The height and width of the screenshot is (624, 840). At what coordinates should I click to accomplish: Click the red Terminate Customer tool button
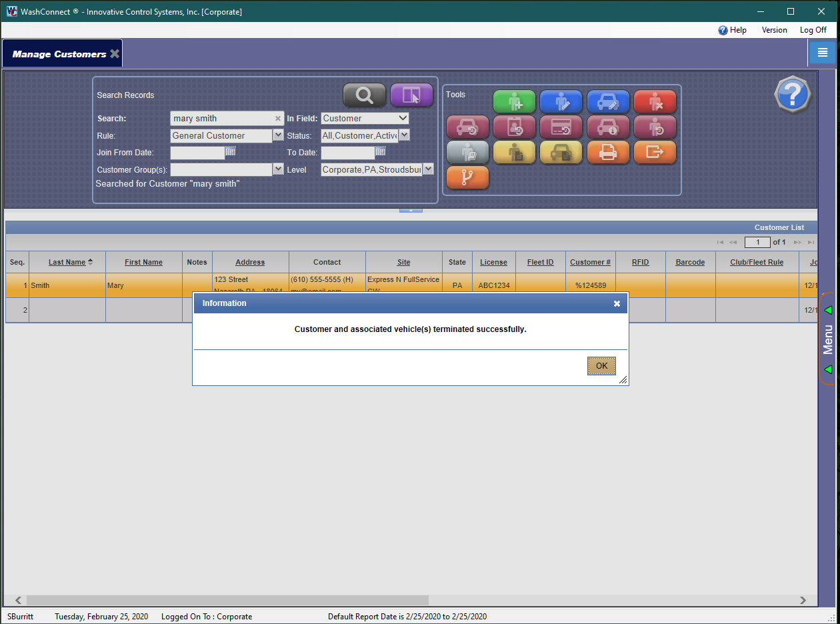[655, 101]
